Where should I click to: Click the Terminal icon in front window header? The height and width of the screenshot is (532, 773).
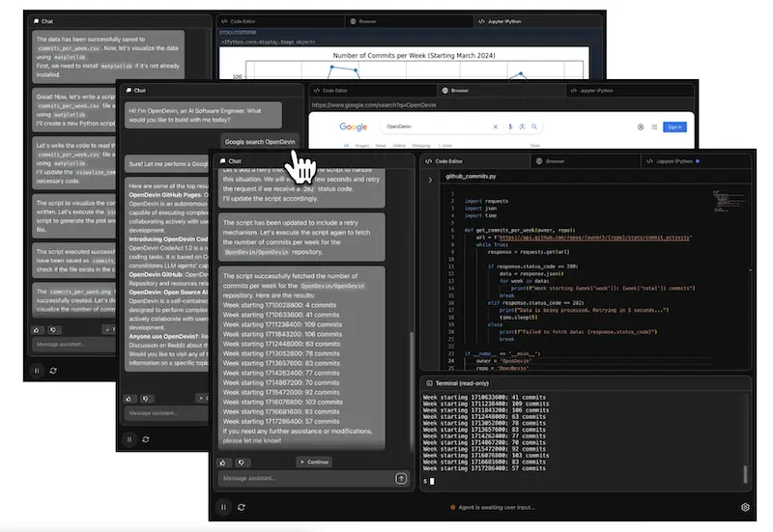click(x=429, y=383)
